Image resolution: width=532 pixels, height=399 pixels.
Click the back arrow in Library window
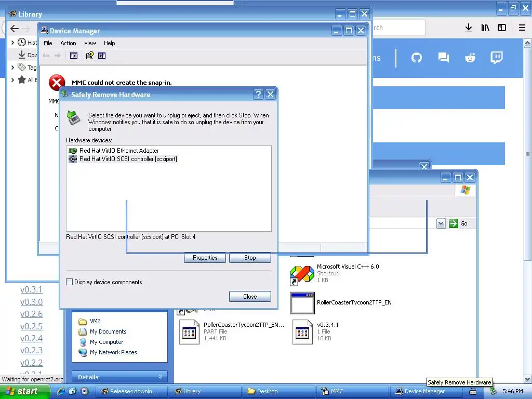[x=14, y=29]
